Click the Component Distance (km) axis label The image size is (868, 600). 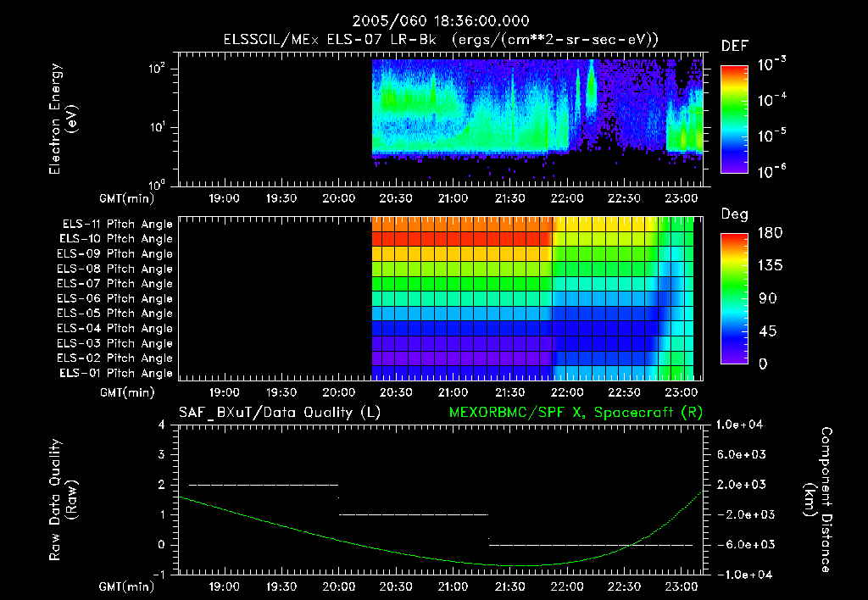(818, 500)
